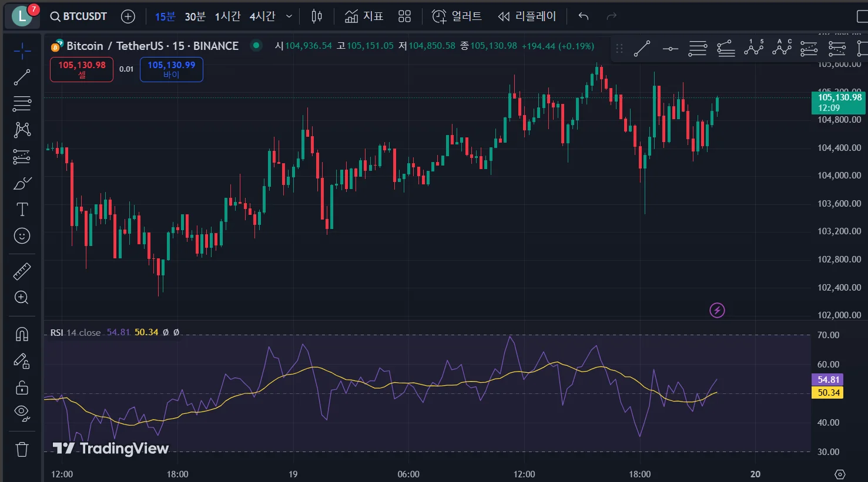This screenshot has height=482, width=868.
Task: Open the BTCUSDT symbol search field
Action: [79, 16]
